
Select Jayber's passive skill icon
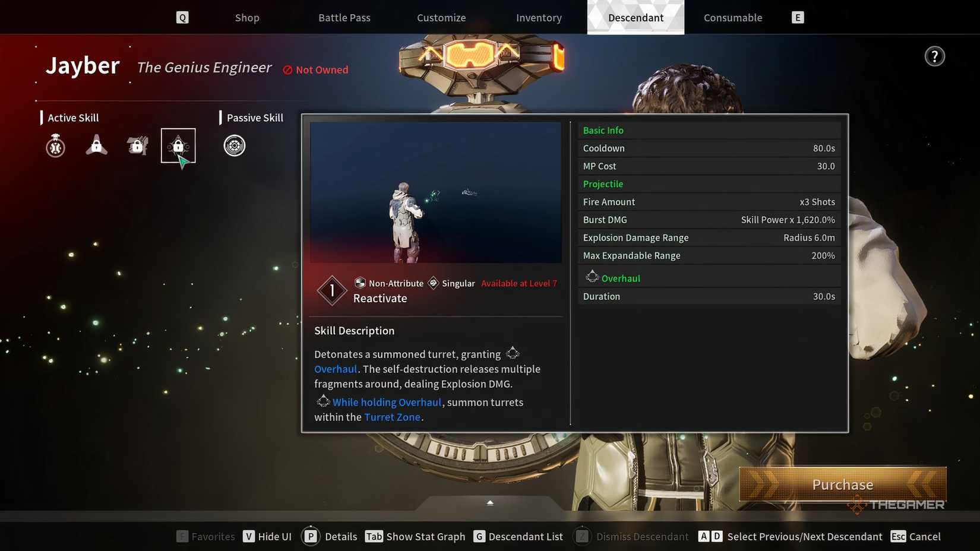[235, 145]
